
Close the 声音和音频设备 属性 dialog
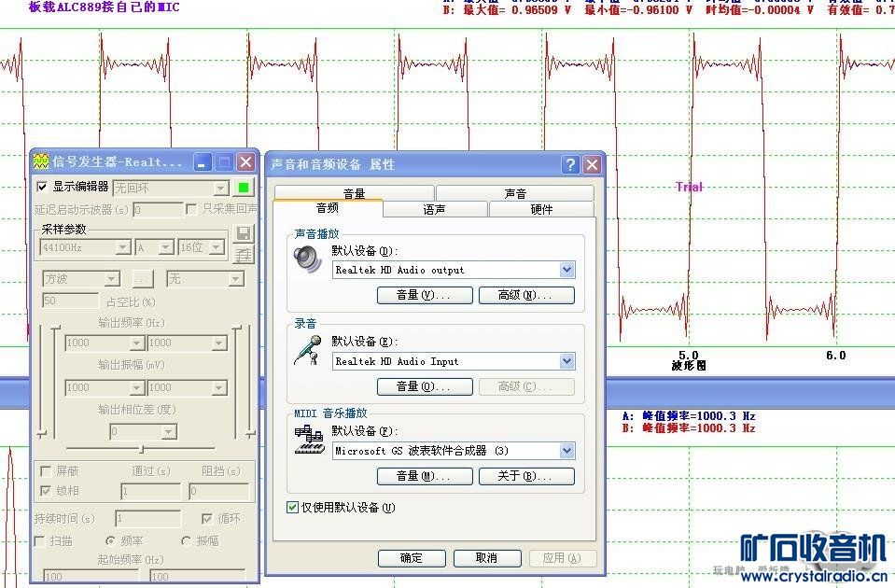point(593,164)
